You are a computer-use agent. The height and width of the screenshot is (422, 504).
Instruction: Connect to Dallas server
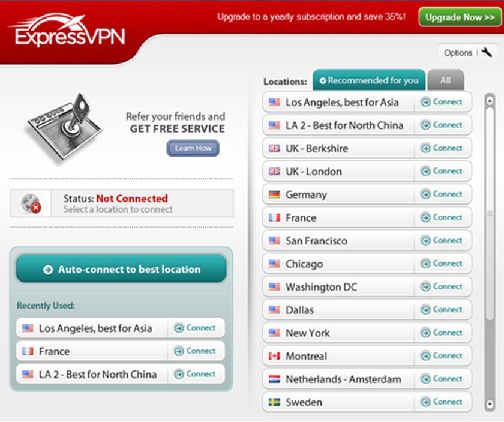click(x=442, y=309)
